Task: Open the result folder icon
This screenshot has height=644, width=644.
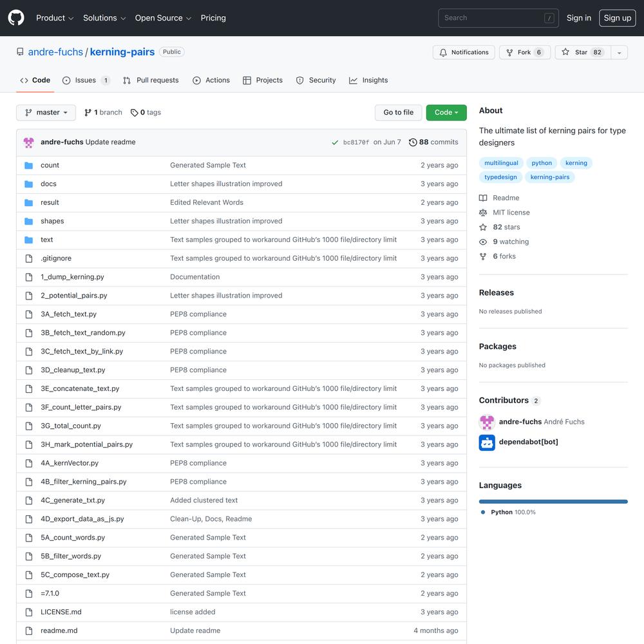Action: click(29, 202)
